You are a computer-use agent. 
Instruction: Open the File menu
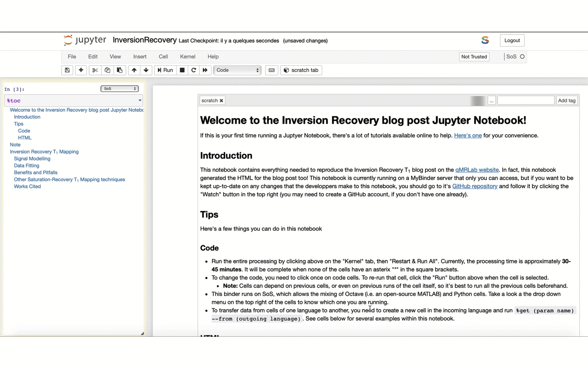pos(72,57)
